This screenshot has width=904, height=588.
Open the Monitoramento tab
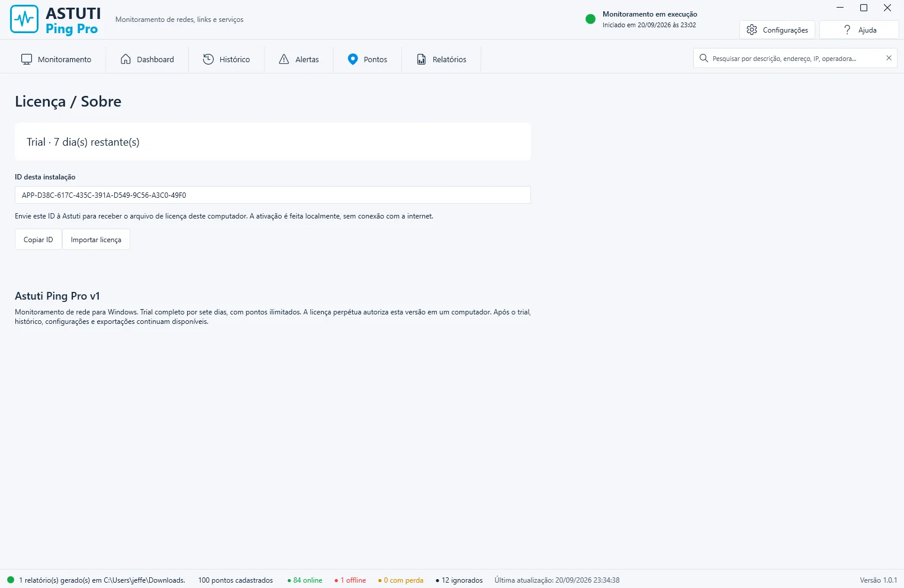56,59
